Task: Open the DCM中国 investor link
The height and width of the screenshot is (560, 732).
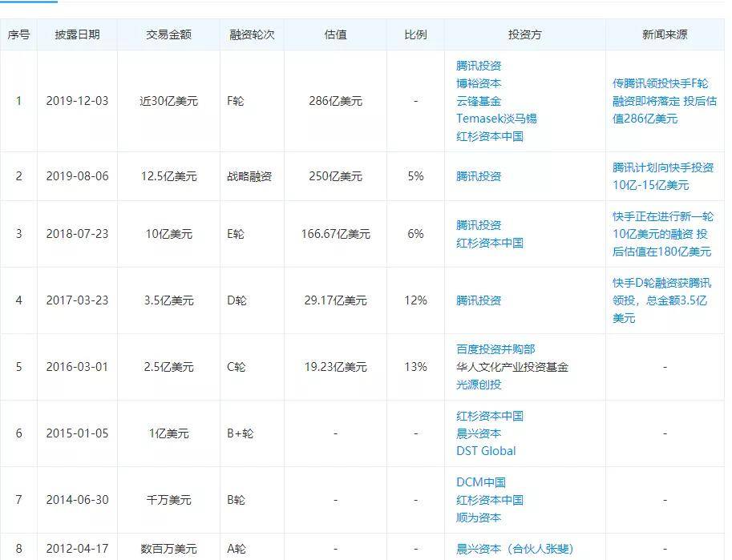Action: tap(481, 482)
